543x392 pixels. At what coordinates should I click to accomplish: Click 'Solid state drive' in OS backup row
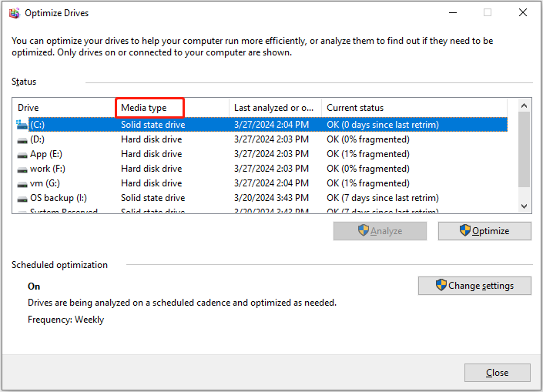tap(153, 198)
